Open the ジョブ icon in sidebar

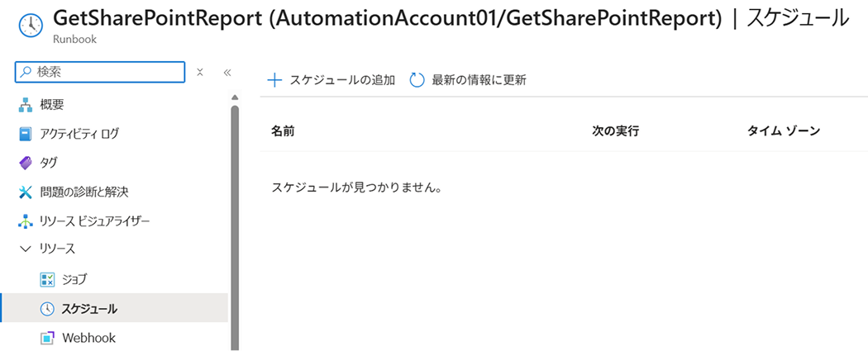point(47,279)
